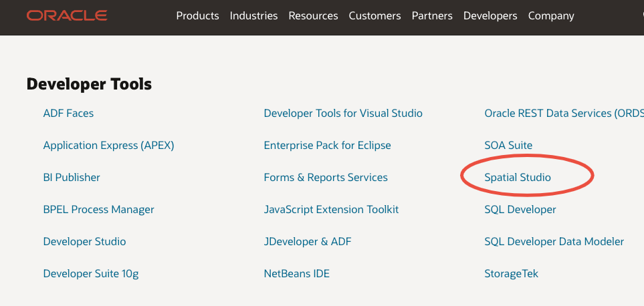Open the NetBeans IDE link

point(296,274)
